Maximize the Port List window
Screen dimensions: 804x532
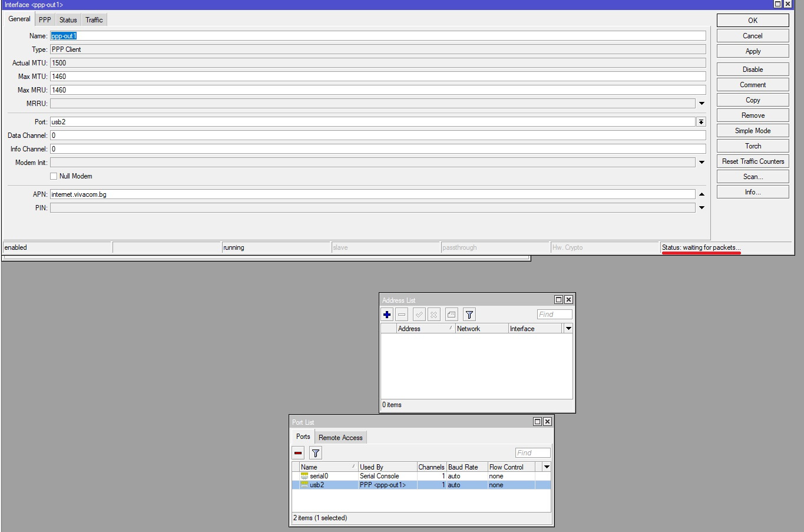[x=537, y=422]
